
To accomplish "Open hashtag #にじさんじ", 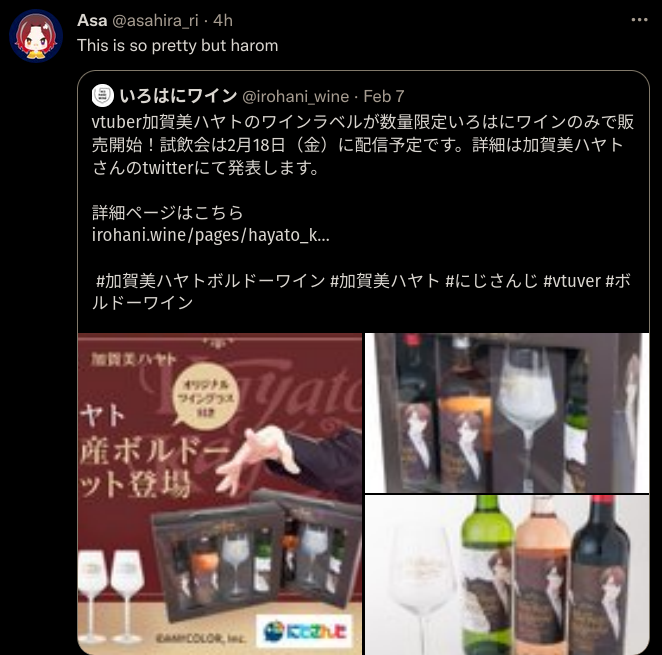I will click(x=491, y=281).
